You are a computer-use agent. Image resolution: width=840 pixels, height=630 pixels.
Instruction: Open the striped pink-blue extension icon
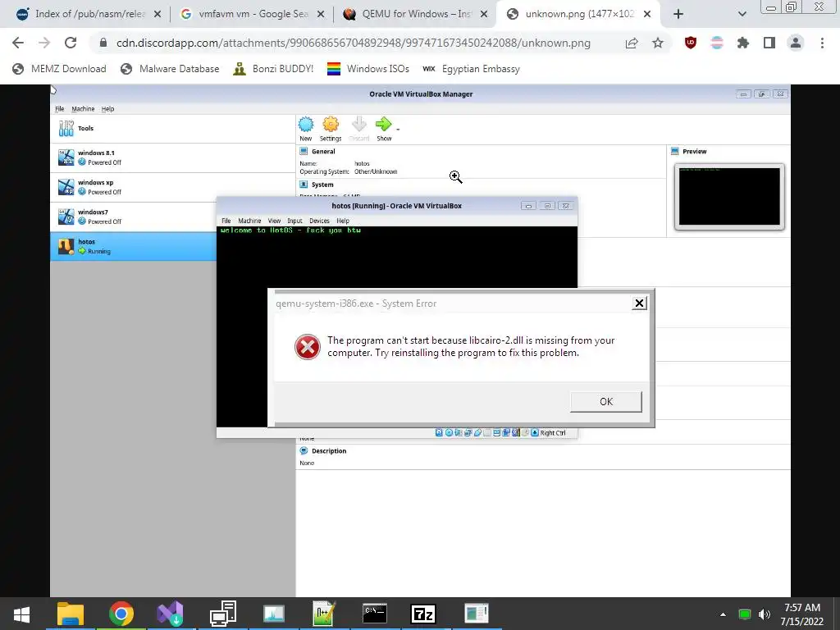point(717,43)
